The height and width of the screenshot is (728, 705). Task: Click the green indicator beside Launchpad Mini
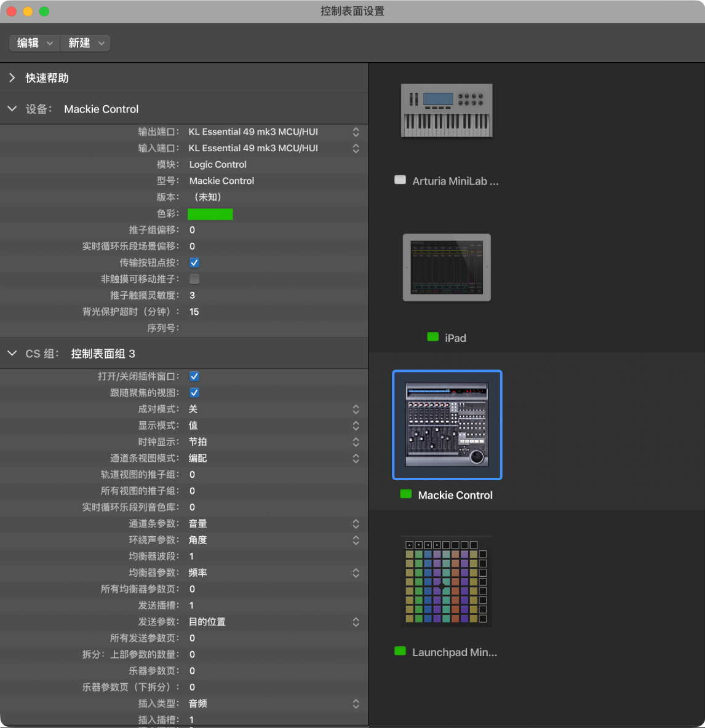pos(400,651)
